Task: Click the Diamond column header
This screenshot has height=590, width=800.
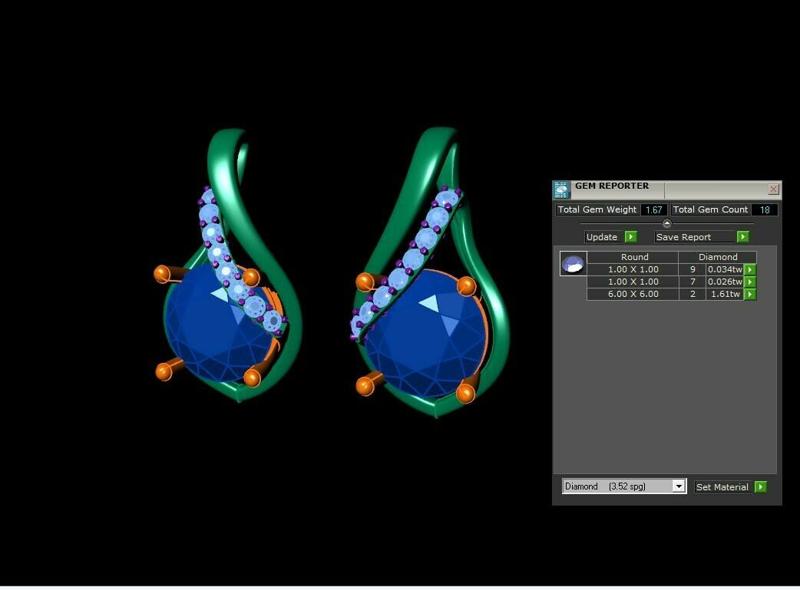Action: tap(717, 257)
